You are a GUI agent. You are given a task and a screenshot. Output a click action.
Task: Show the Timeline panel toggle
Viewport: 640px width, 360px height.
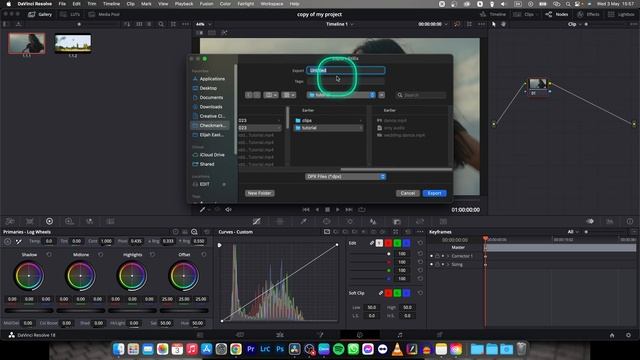click(x=493, y=14)
